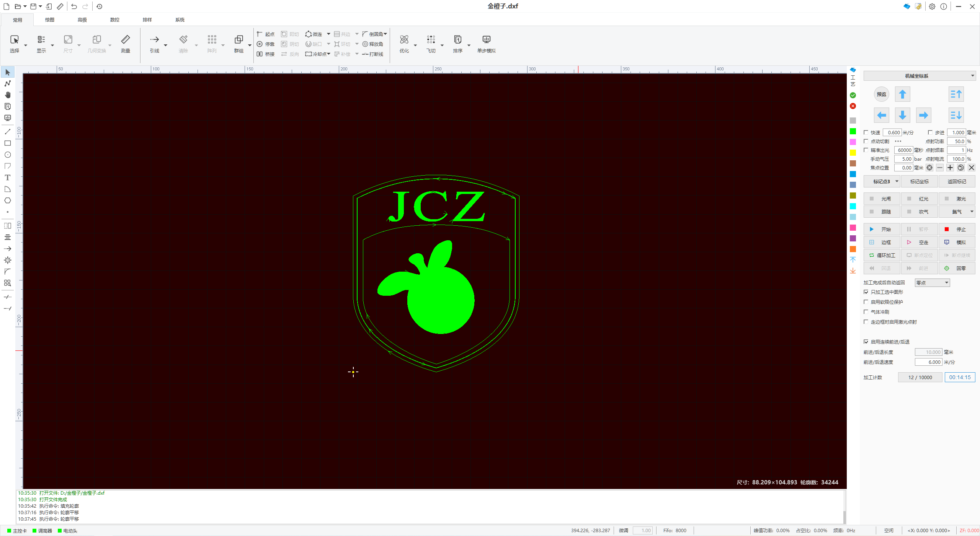This screenshot has height=536, width=980.
Task: Switch to the 绘图 ribbon tab
Action: coord(50,20)
